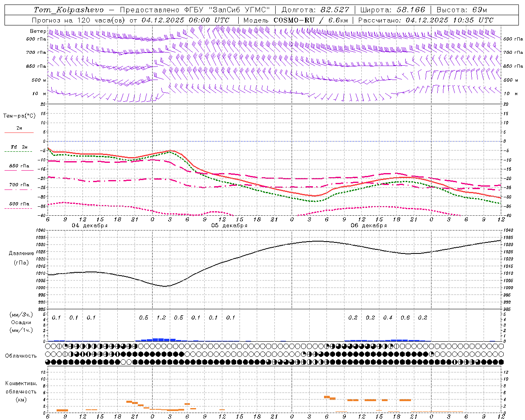
Task: Click the 1.2 precipitation amount value
Action: coord(161,317)
